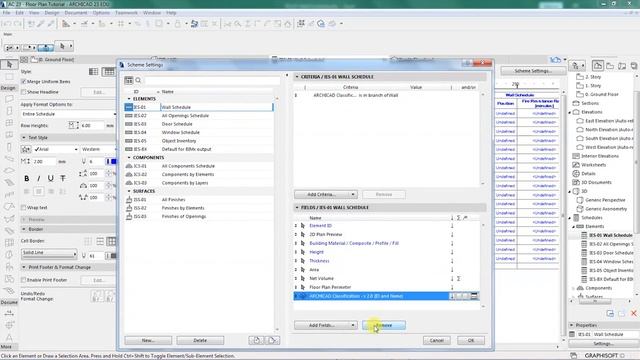Collapse the SURFACES group in scheme list
The width and height of the screenshot is (640, 360).
(x=129, y=191)
